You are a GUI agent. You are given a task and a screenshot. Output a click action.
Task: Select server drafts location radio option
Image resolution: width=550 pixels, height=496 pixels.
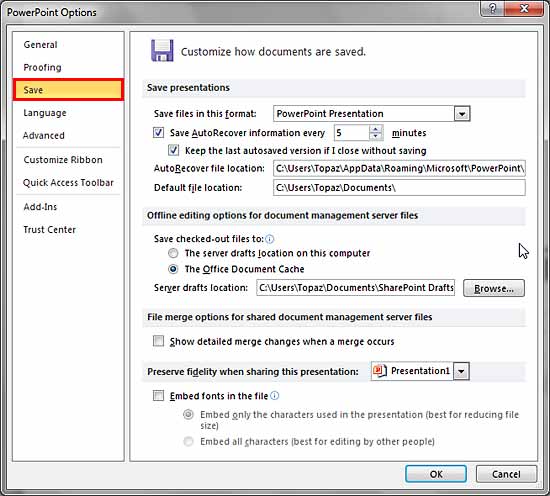[173, 253]
